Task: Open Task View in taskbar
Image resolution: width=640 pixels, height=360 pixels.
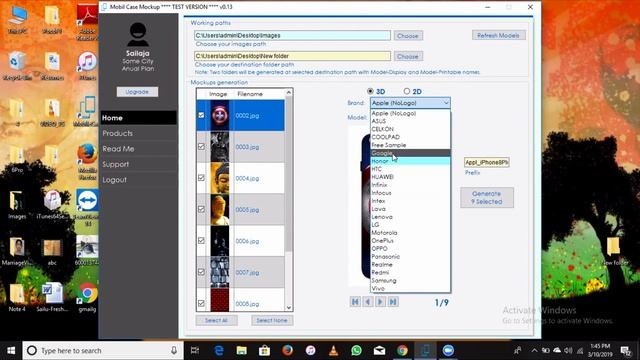Action: pos(195,350)
